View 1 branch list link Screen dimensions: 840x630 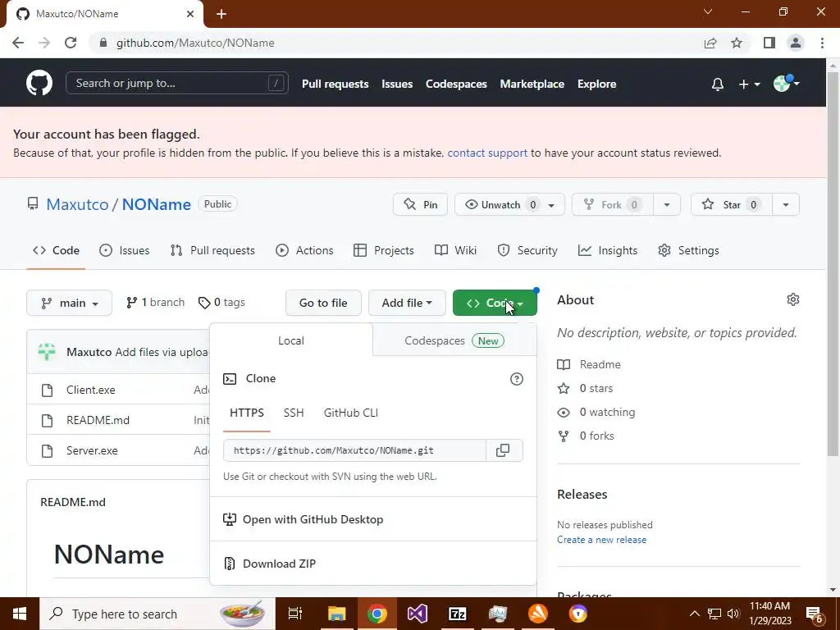pos(155,303)
